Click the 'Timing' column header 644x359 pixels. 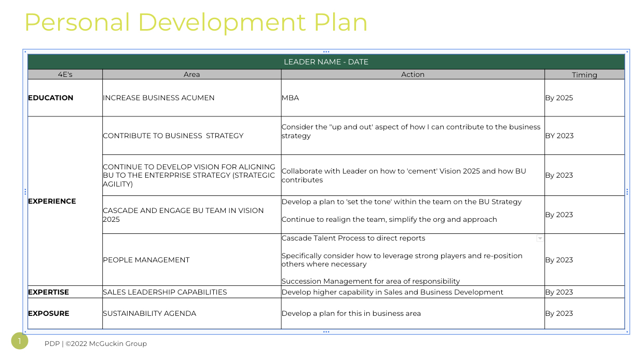pyautogui.click(x=585, y=74)
